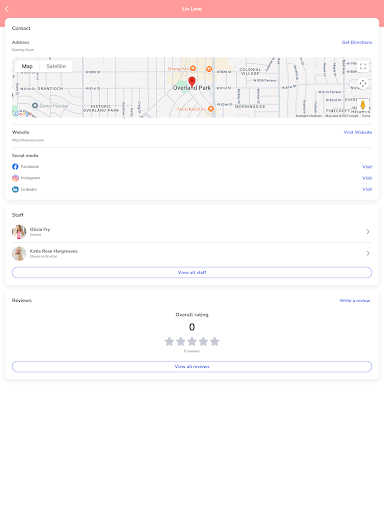Viewport: 384px width, 512px height.
Task: Click the website URL text
Action: pyautogui.click(x=28, y=140)
